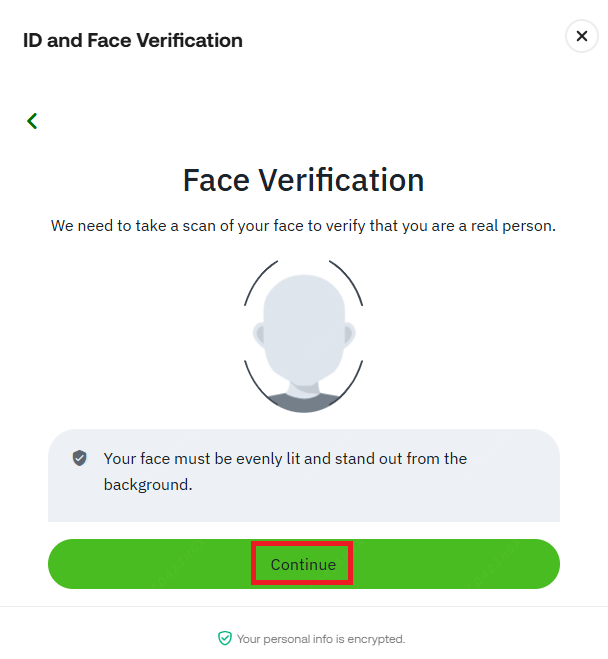Click the 'ID and Face Verification' title
The width and height of the screenshot is (608, 659).
pyautogui.click(x=133, y=41)
